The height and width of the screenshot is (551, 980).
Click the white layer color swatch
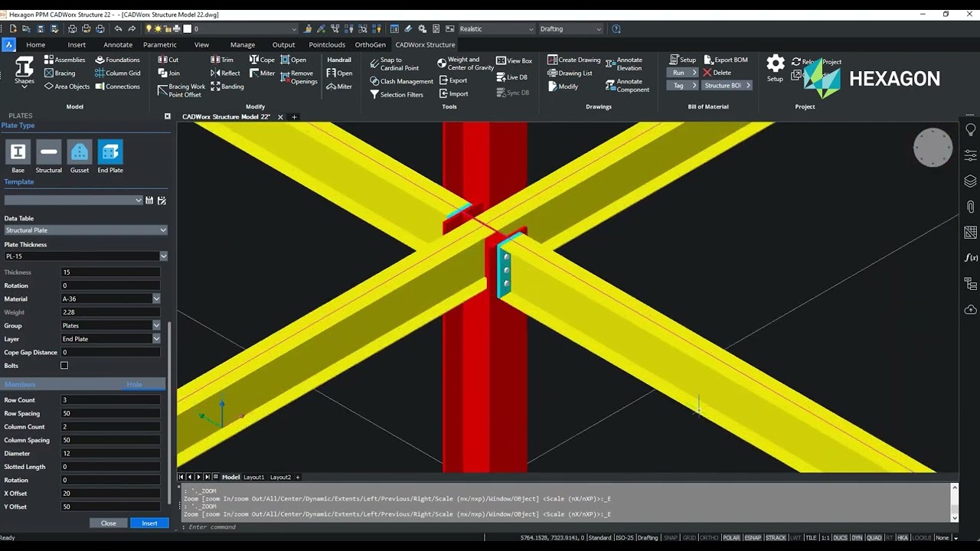point(187,29)
